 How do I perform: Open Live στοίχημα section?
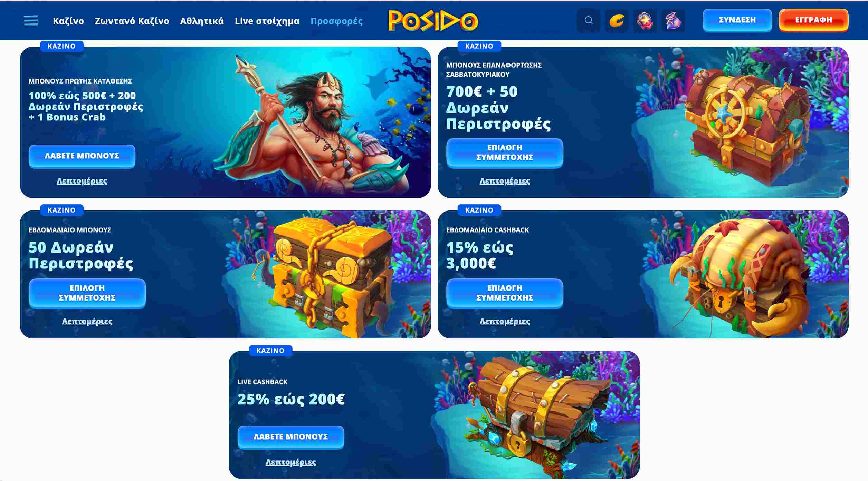(x=267, y=21)
